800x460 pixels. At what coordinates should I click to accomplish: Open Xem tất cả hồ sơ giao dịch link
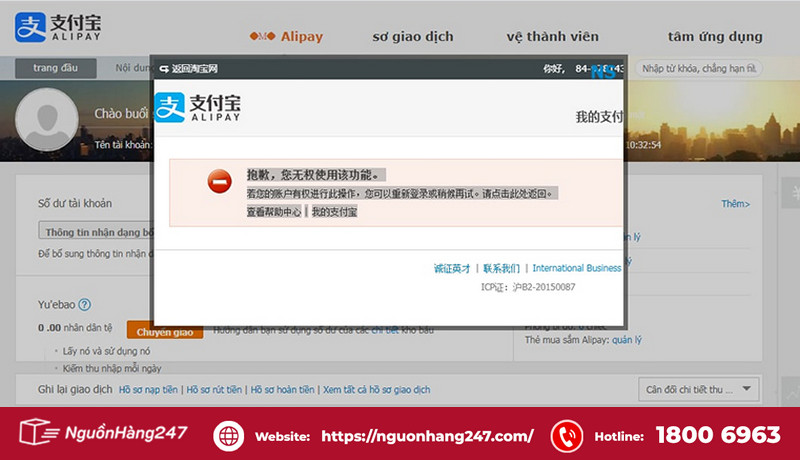(377, 390)
